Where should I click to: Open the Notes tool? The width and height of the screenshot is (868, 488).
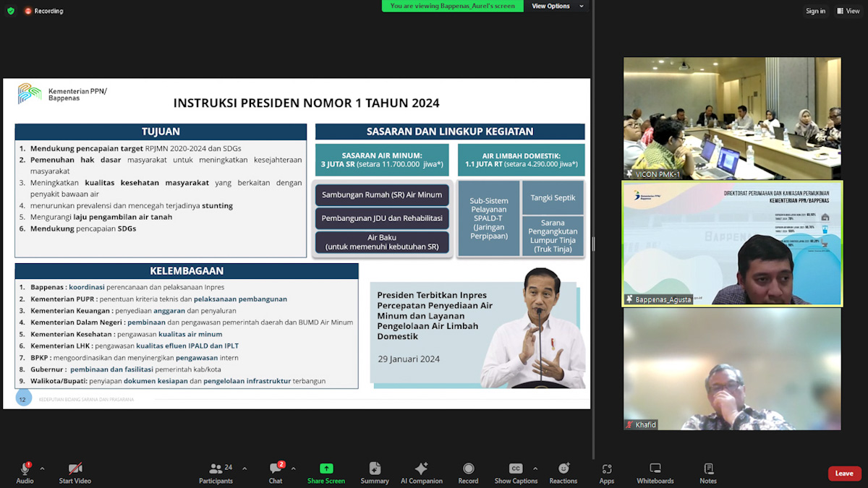pos(708,469)
